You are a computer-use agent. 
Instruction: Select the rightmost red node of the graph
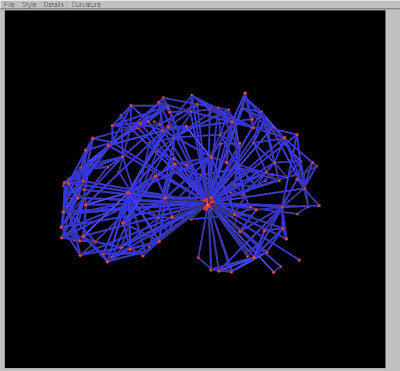tap(319, 206)
